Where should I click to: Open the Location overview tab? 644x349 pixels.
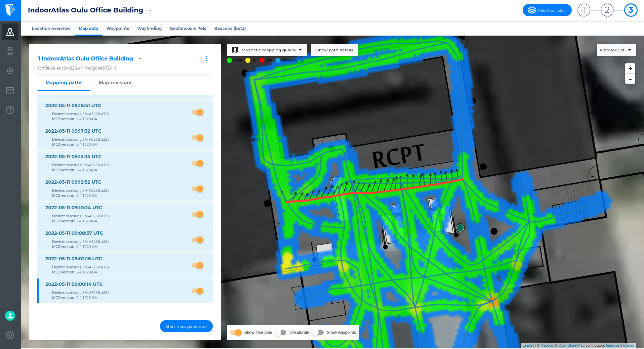(x=51, y=29)
